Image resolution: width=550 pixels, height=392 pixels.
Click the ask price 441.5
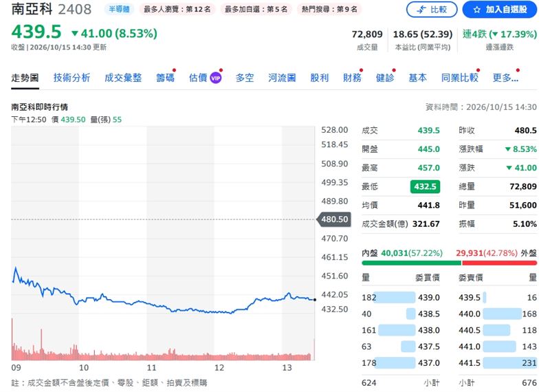click(470, 363)
